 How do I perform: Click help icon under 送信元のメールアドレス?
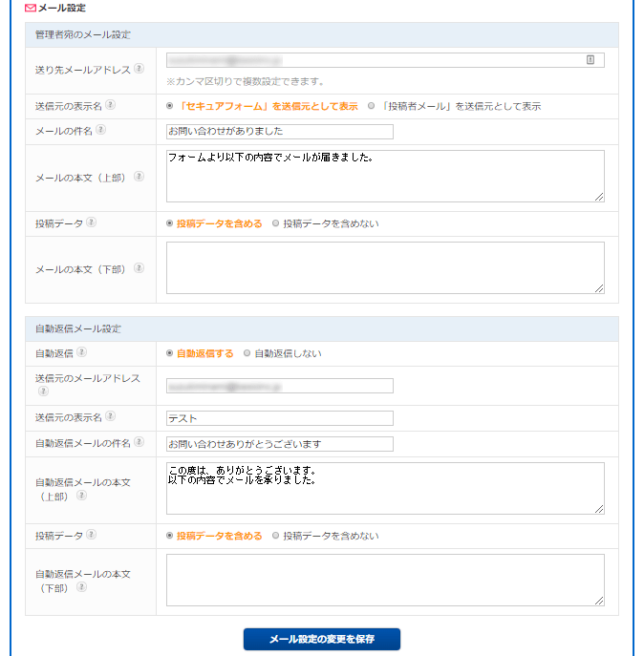pyautogui.click(x=42, y=391)
